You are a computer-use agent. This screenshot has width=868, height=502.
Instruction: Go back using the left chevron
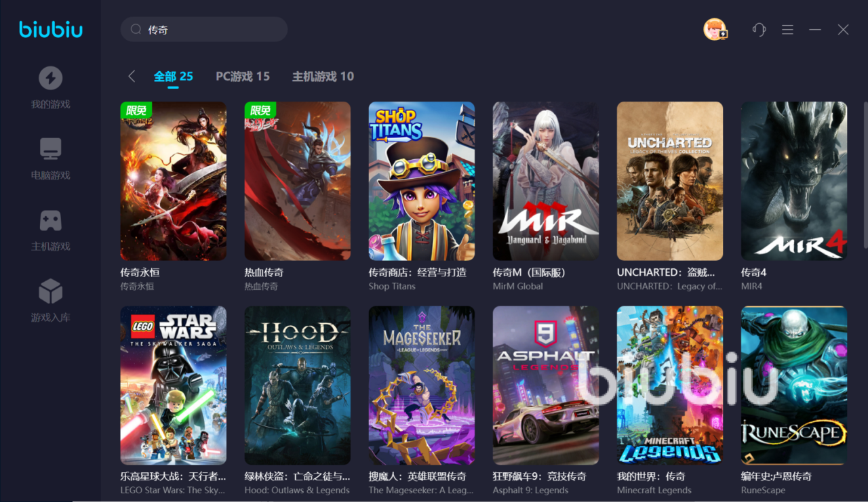click(132, 77)
